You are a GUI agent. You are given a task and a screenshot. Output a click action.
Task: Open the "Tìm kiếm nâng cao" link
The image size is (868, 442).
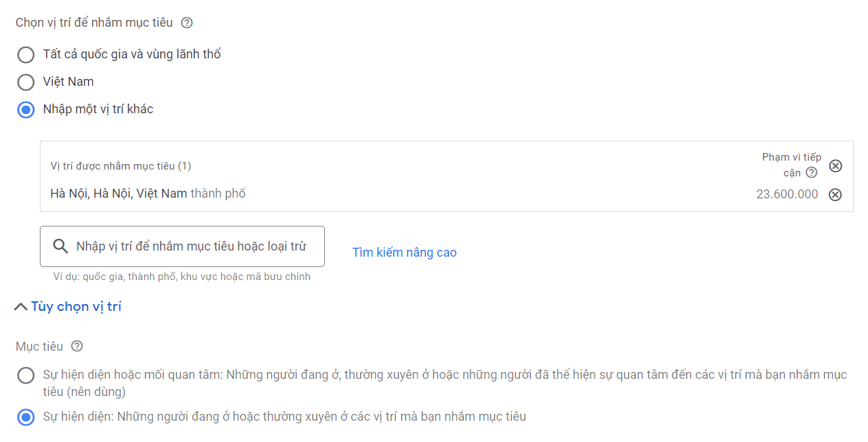(404, 253)
